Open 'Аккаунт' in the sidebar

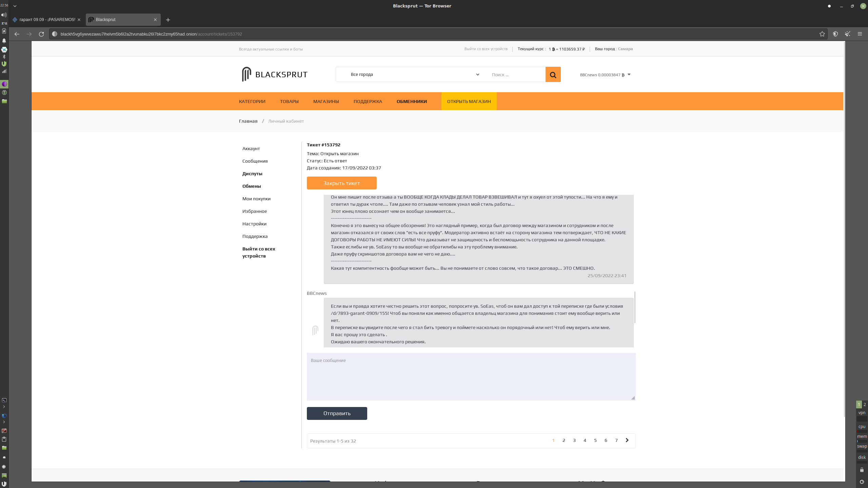tap(251, 148)
